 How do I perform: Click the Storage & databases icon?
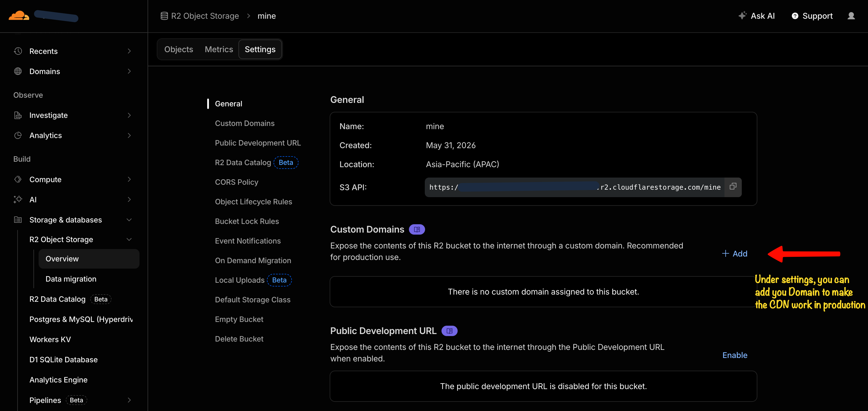(18, 220)
